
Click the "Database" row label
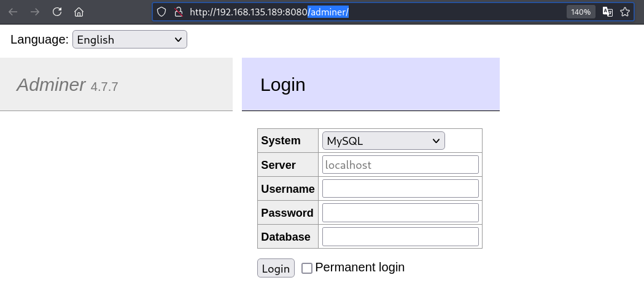point(286,237)
